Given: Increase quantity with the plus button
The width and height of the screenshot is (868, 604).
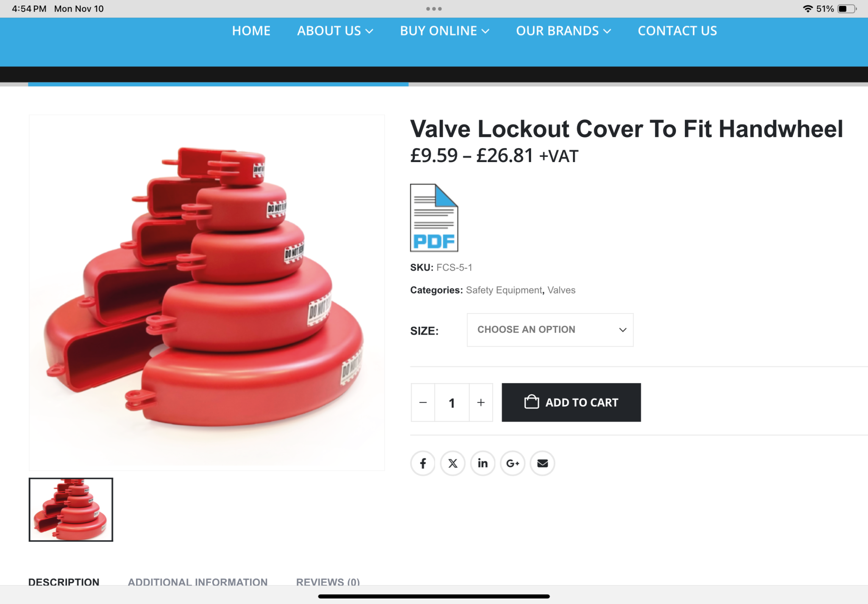Looking at the screenshot, I should (x=481, y=403).
